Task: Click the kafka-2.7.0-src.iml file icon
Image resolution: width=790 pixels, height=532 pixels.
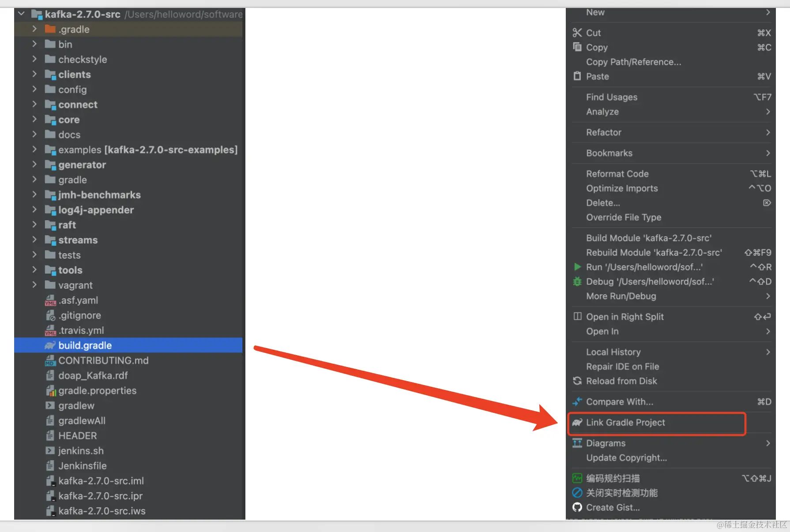Action: tap(50, 481)
